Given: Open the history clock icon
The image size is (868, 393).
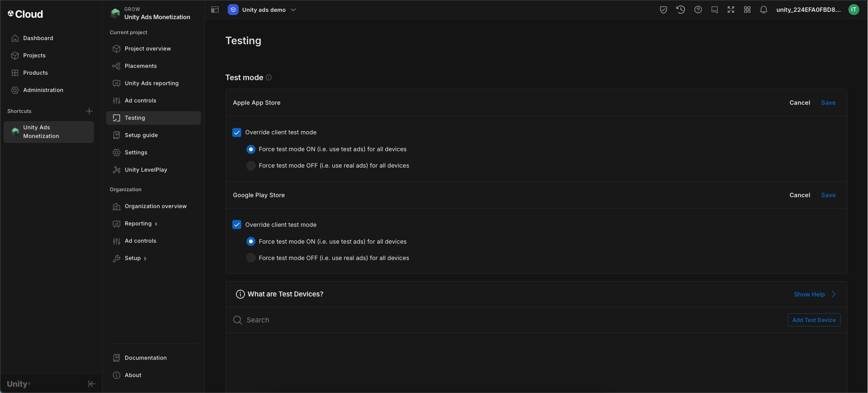Looking at the screenshot, I should tap(681, 10).
